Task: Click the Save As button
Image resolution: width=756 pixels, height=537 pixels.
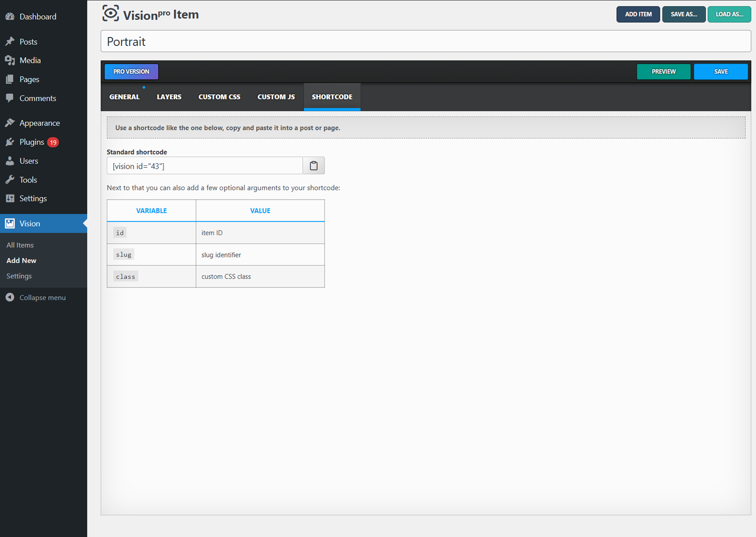Action: coord(684,14)
